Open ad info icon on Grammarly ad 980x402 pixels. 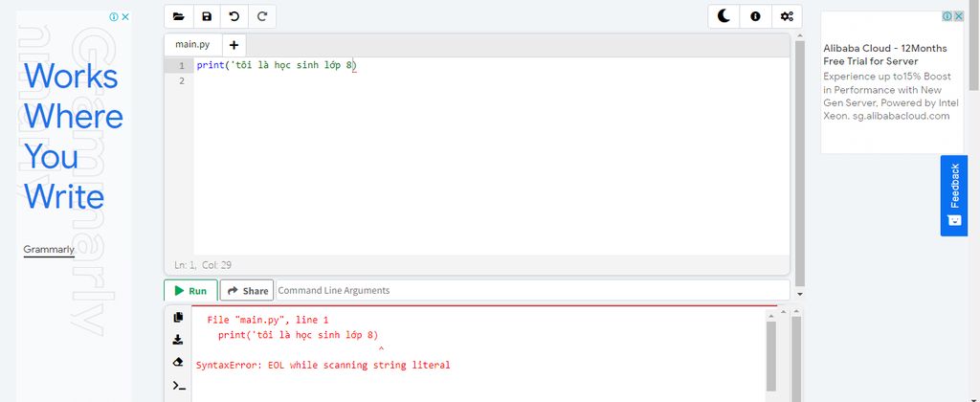[x=114, y=17]
